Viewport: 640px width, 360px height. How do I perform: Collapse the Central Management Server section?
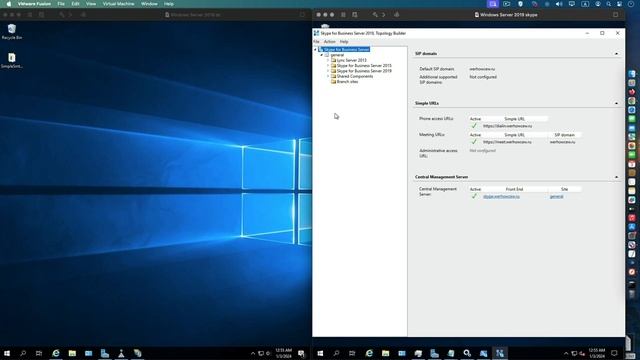pyautogui.click(x=616, y=177)
